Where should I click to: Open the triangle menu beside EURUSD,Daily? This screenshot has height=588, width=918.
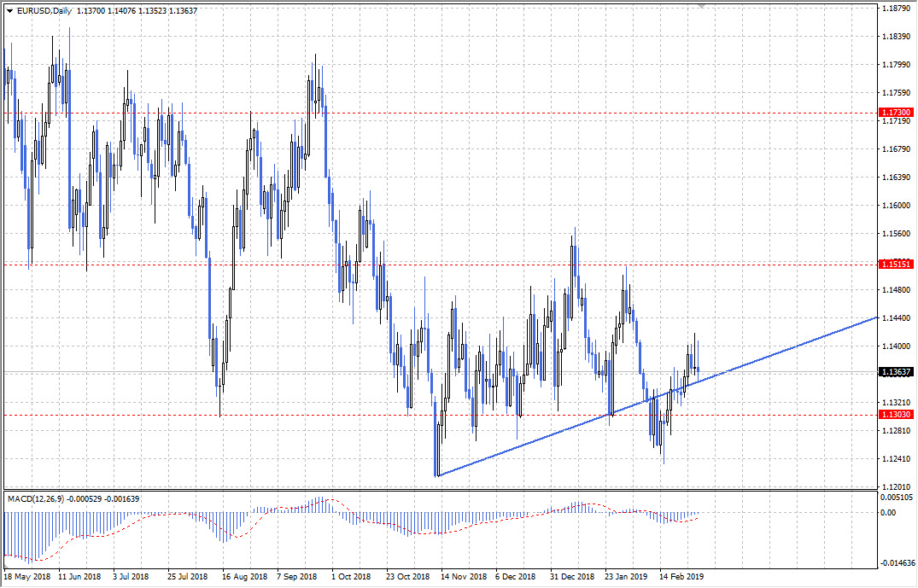pyautogui.click(x=9, y=10)
